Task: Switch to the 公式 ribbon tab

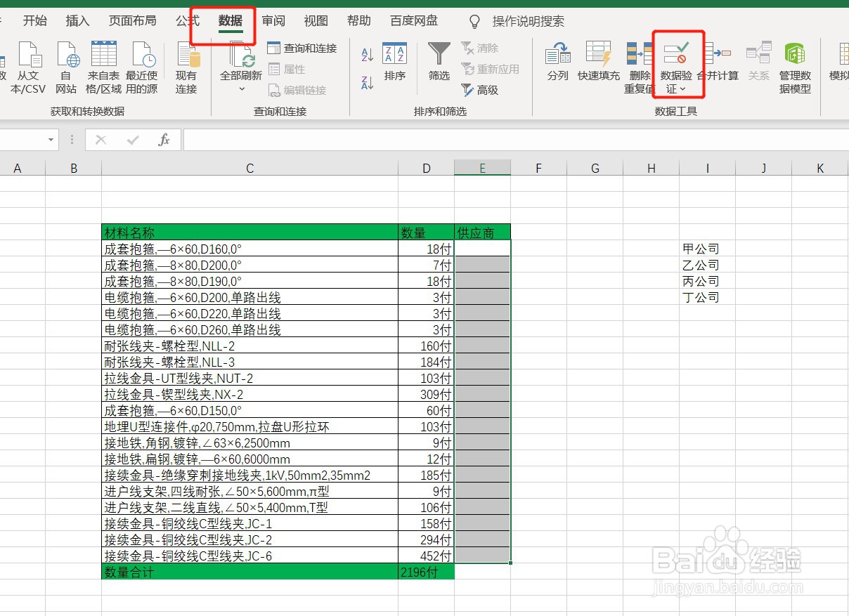Action: pos(186,21)
